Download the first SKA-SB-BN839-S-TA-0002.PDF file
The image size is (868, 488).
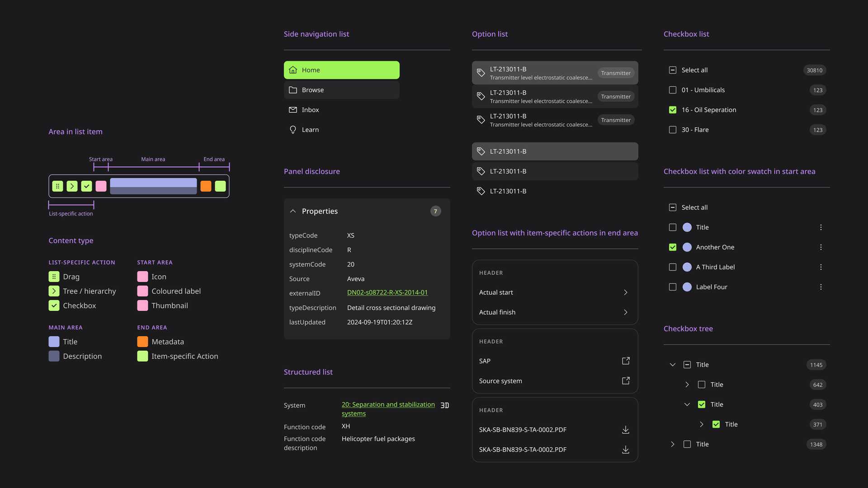[x=626, y=429]
